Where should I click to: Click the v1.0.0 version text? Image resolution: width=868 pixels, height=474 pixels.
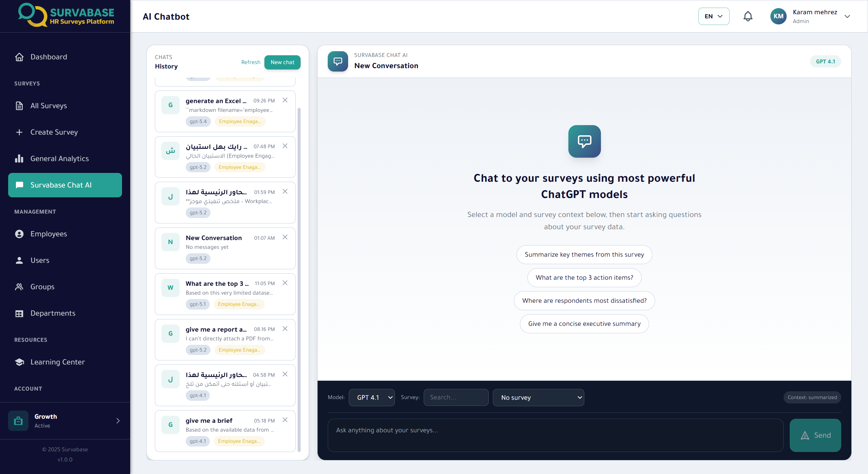point(65,460)
